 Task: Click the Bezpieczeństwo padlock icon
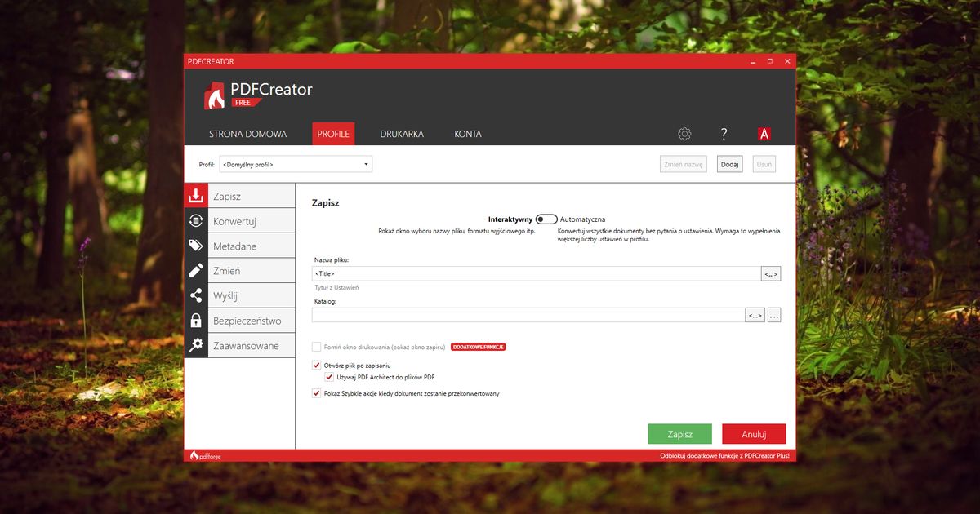tap(196, 321)
